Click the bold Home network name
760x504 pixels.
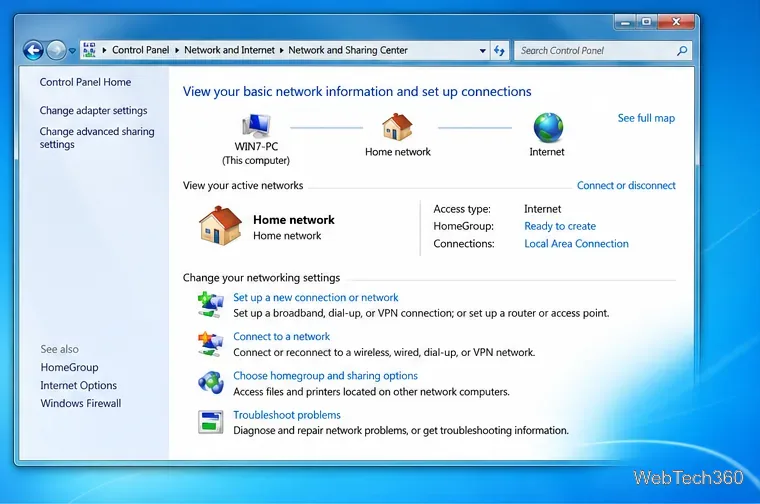click(294, 220)
